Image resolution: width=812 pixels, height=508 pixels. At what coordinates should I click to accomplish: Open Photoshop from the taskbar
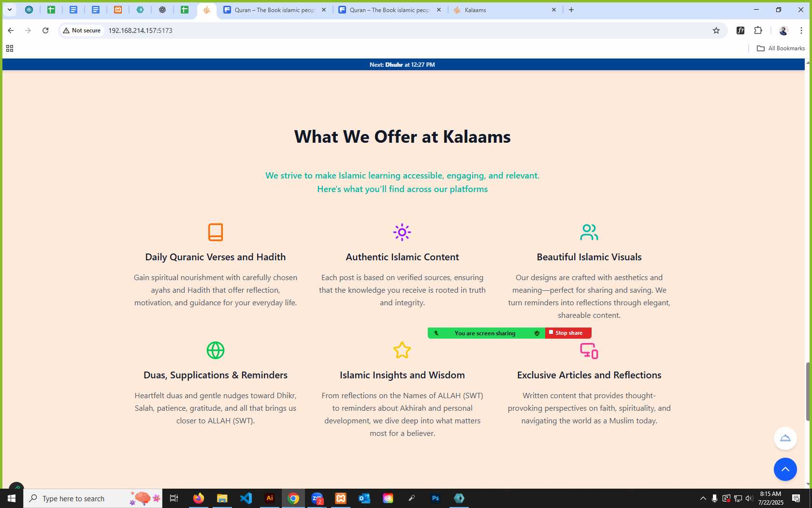(x=435, y=498)
